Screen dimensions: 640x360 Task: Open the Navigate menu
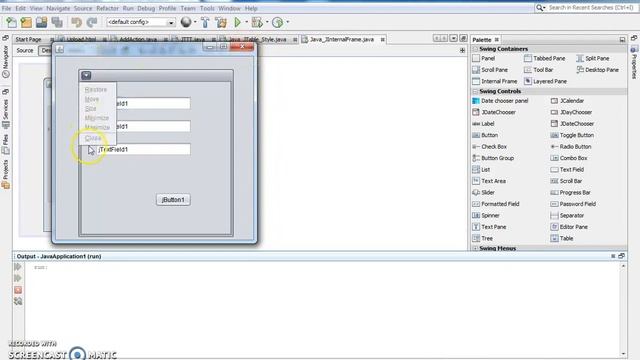click(x=58, y=8)
